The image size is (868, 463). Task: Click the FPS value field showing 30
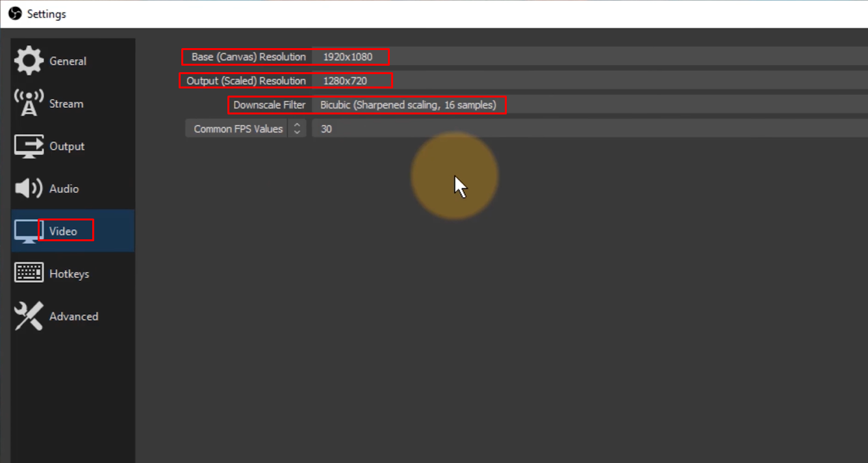(x=325, y=128)
